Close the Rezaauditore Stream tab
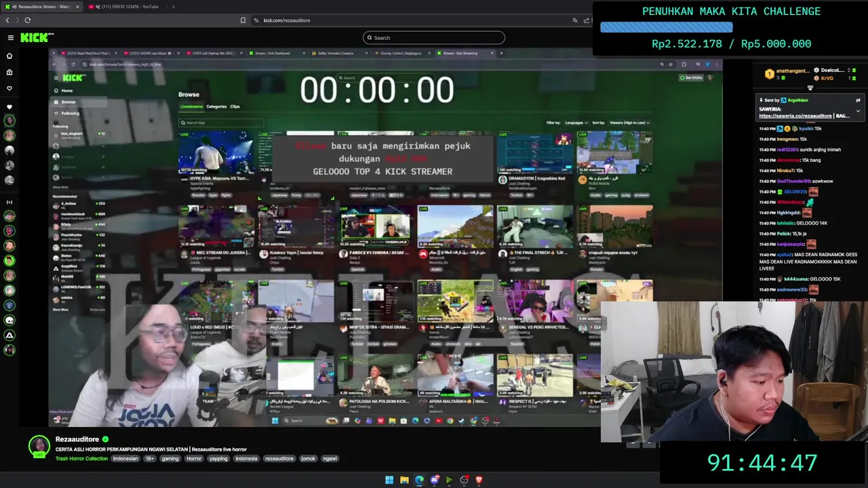Viewport: 868px width, 488px height. (x=77, y=7)
